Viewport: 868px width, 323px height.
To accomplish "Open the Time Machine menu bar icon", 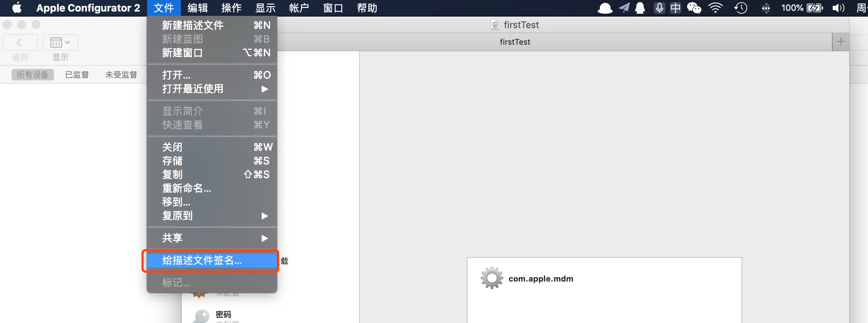I will click(741, 8).
